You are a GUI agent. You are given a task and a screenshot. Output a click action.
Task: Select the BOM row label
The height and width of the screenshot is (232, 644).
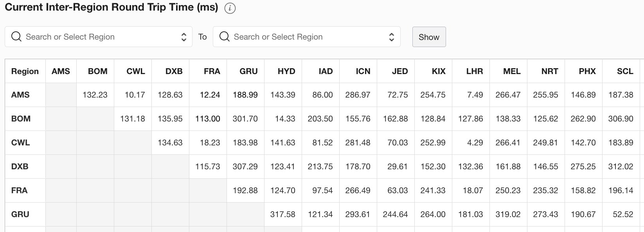21,119
